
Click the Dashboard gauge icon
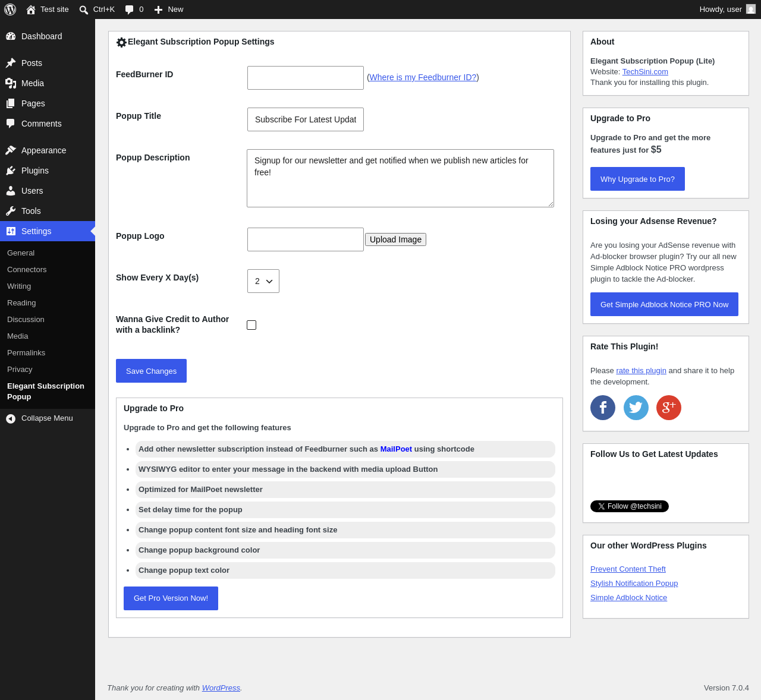[x=11, y=36]
